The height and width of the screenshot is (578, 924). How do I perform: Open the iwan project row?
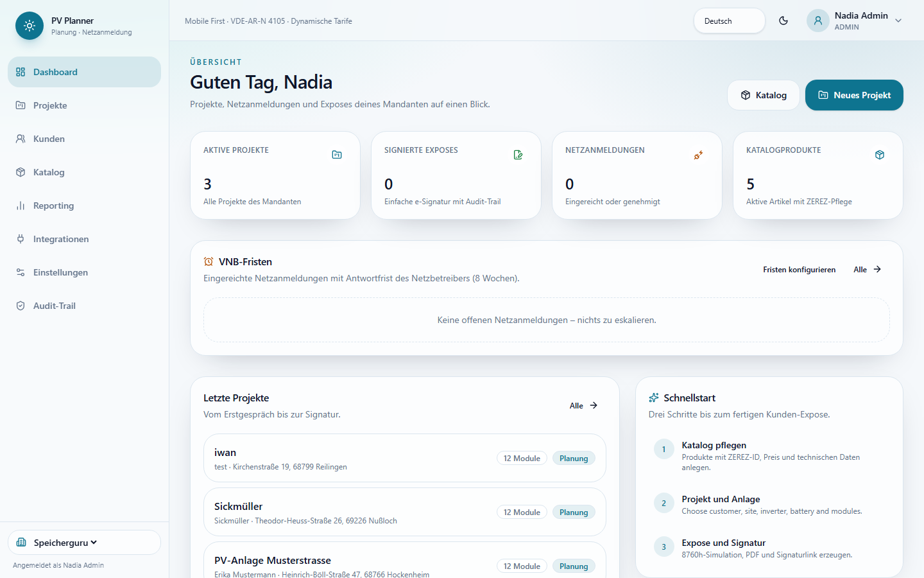405,458
